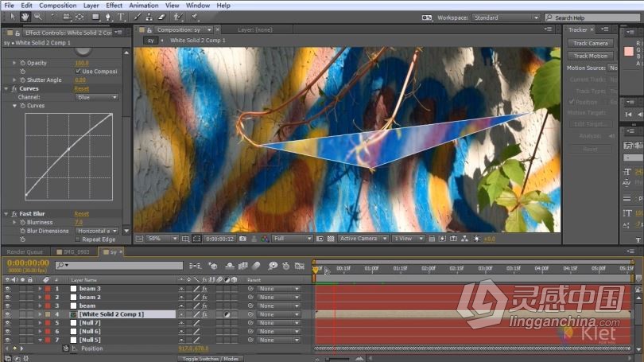The image size is (644, 362).
Task: Toggle visibility of Null 6 layer
Action: [x=7, y=331]
